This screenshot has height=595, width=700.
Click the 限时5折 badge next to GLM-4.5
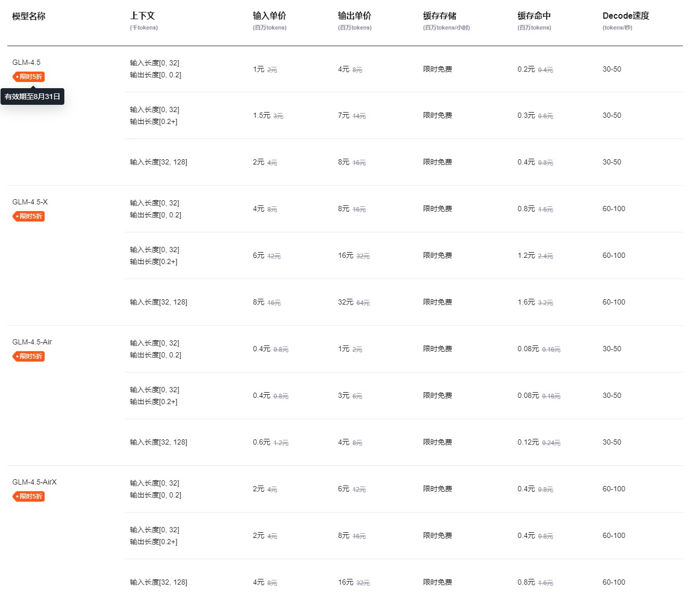29,76
